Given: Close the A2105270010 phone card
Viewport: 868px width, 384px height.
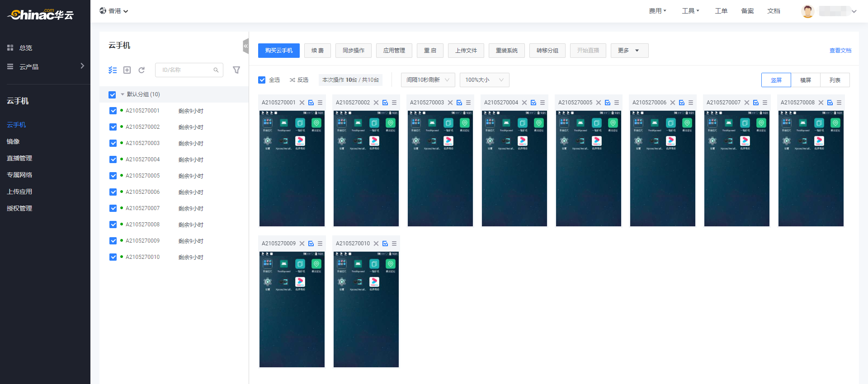Looking at the screenshot, I should 376,244.
